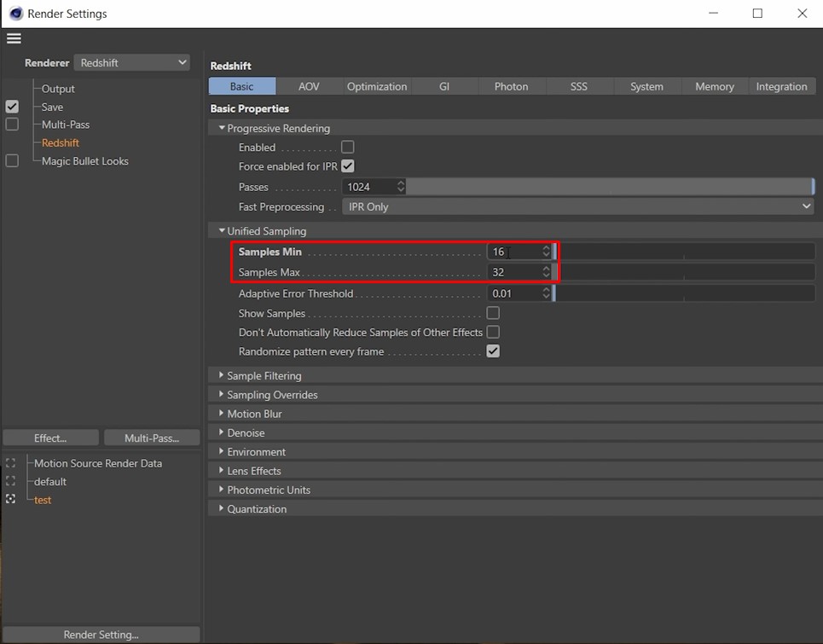Uncheck Force enabled for IPR
Screen dimensions: 823x644
pyautogui.click(x=348, y=166)
